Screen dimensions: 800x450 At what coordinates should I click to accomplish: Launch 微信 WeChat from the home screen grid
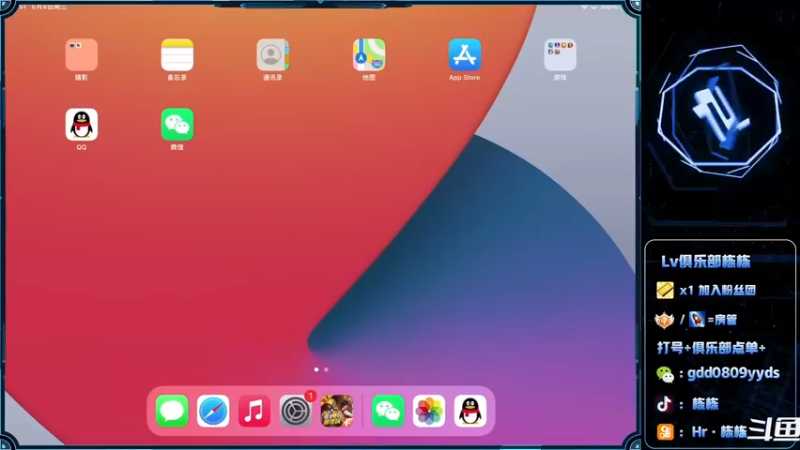click(x=177, y=124)
